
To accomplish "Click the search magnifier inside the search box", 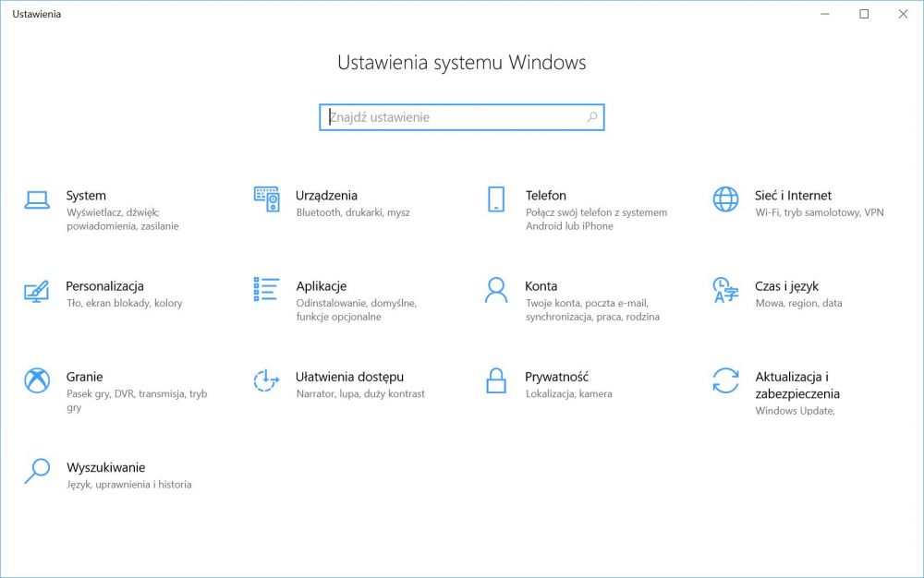I will coord(592,117).
